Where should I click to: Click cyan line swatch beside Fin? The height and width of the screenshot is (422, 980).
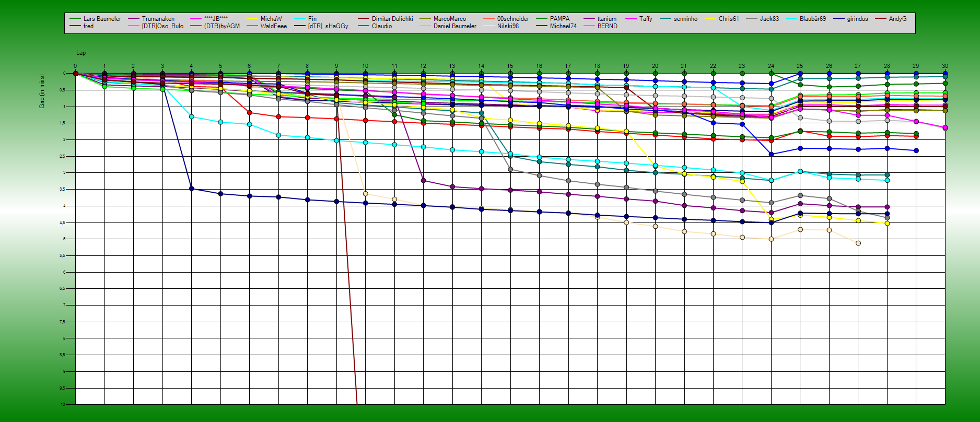pyautogui.click(x=300, y=19)
